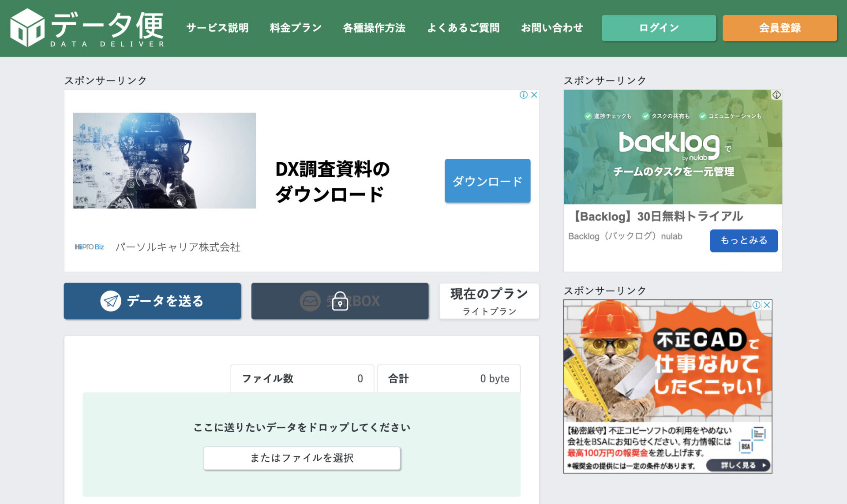Screen dimensions: 847x504
Task: Click もっとみる on the Backlog trial ad
Action: [743, 240]
